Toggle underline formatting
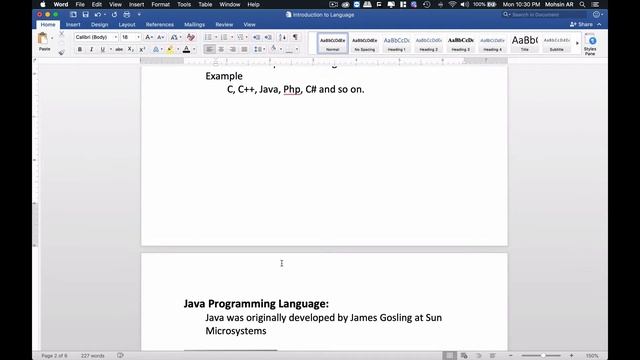The width and height of the screenshot is (640, 360). [x=102, y=49]
